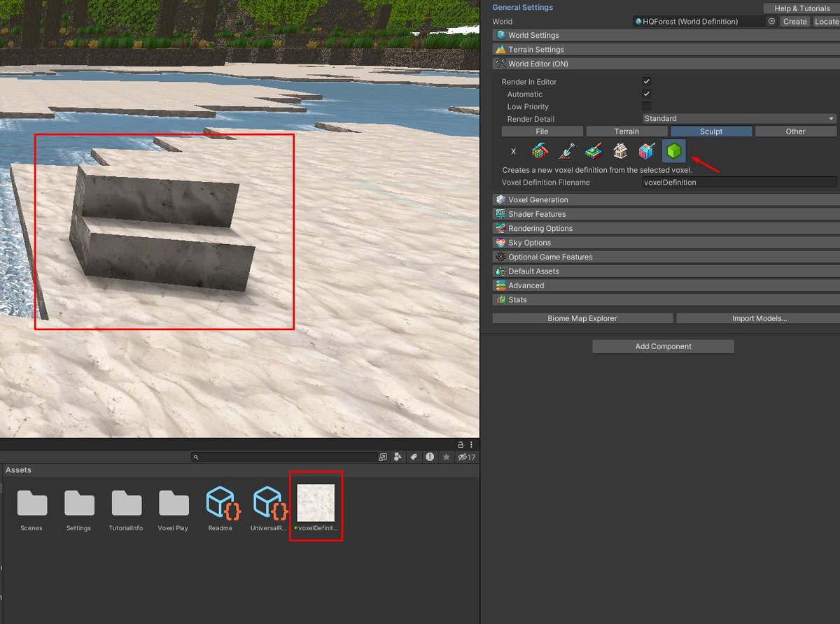Select the multicolored voxel cube tool
Viewport: 840px width, 624px height.
coord(646,150)
